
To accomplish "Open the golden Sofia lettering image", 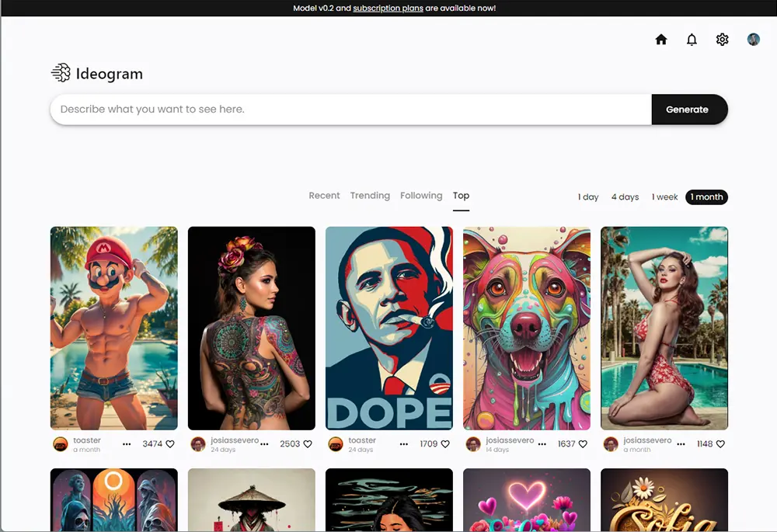I will click(x=664, y=500).
